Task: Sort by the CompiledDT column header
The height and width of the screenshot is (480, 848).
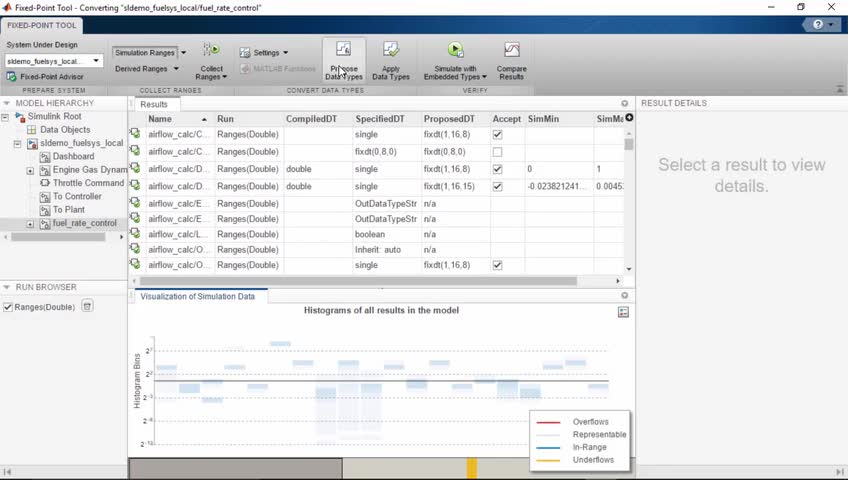Action: (318, 119)
